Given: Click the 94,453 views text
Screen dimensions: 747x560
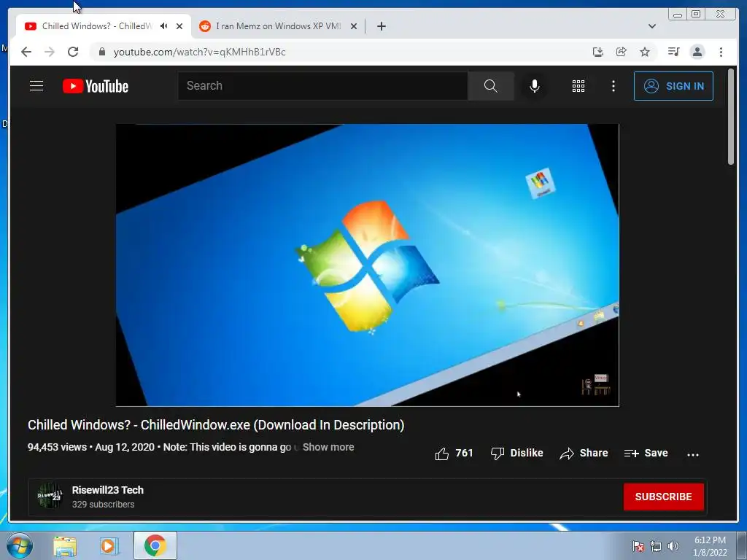Looking at the screenshot, I should [57, 447].
